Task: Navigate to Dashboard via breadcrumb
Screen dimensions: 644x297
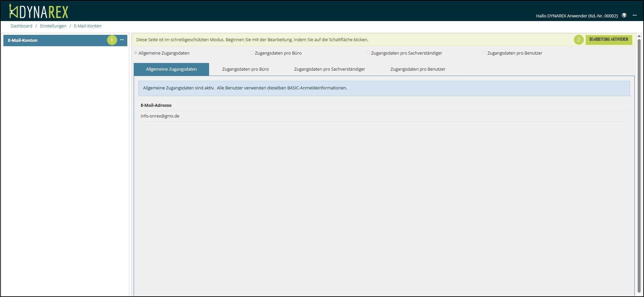Action: [x=21, y=26]
